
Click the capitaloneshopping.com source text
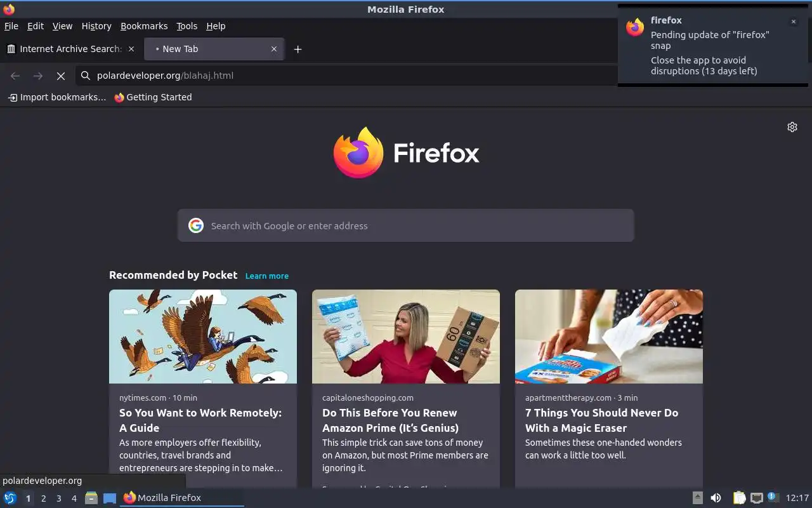pos(368,398)
